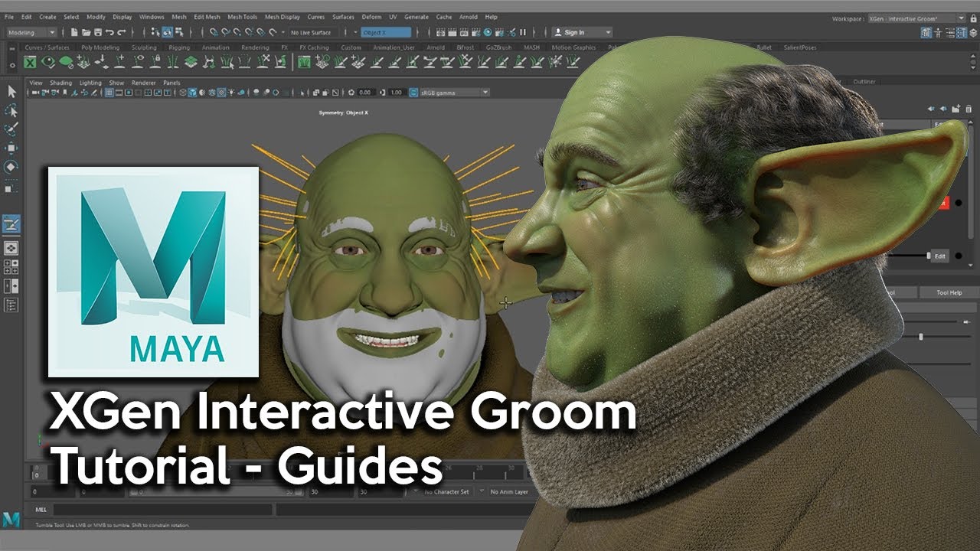This screenshot has height=551, width=980.
Task: Open the Arnold menu
Action: pyautogui.click(x=469, y=16)
